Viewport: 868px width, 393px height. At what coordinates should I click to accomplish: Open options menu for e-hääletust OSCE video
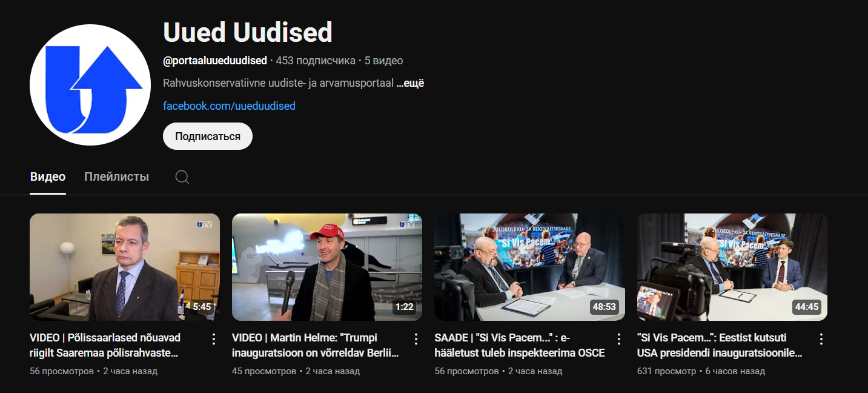[x=618, y=339]
